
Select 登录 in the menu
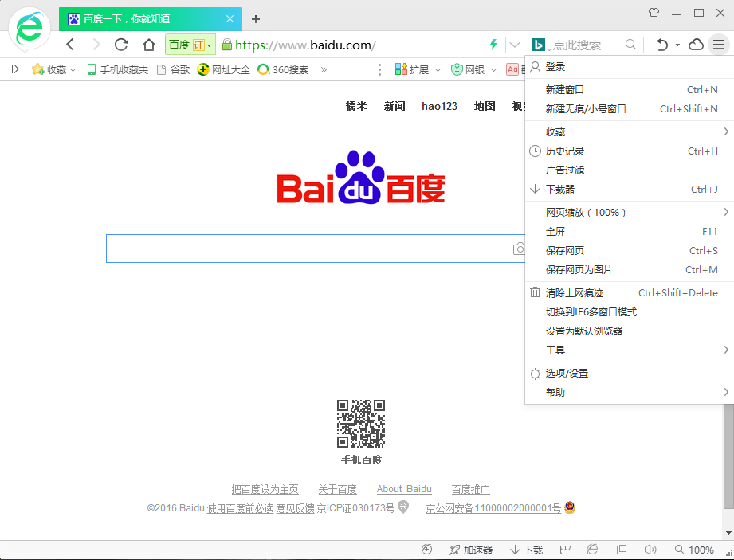[630, 67]
